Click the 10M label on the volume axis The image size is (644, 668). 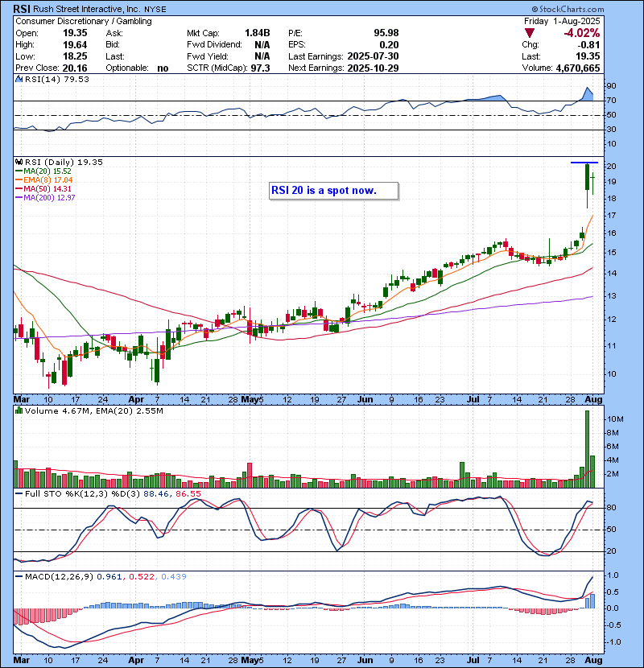[x=614, y=419]
